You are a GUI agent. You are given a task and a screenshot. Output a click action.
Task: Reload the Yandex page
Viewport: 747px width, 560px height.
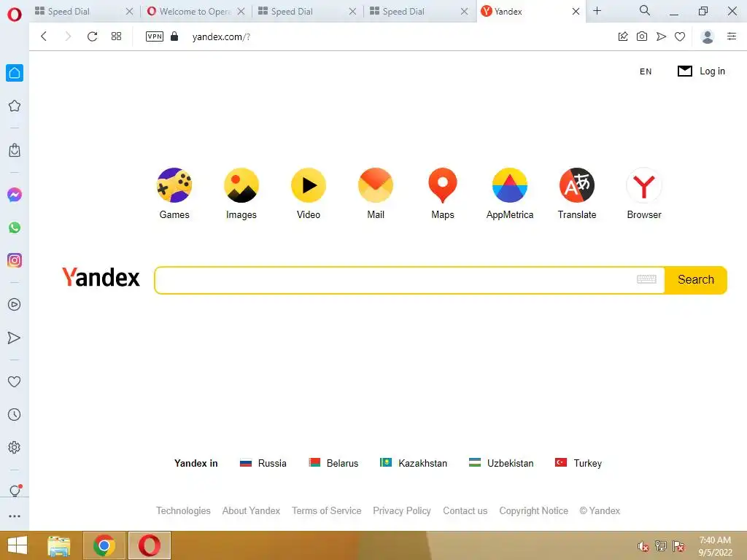(93, 36)
